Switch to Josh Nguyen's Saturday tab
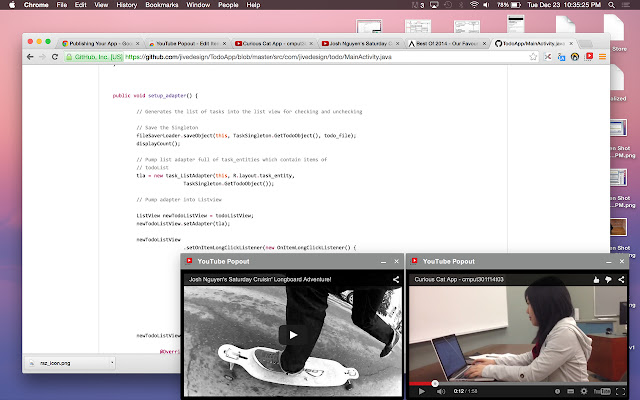The image size is (640, 400). 360,43
